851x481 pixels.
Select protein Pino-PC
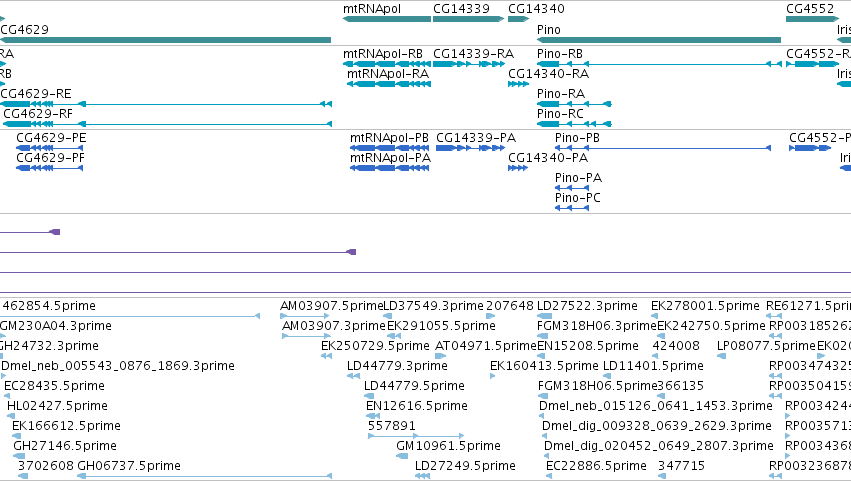point(577,198)
